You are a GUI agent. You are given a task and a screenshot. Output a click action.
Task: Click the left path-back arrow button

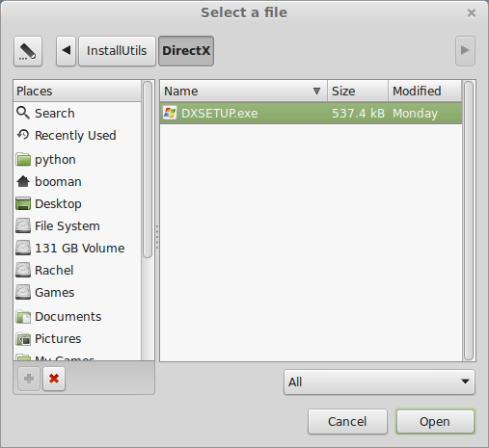(x=67, y=51)
